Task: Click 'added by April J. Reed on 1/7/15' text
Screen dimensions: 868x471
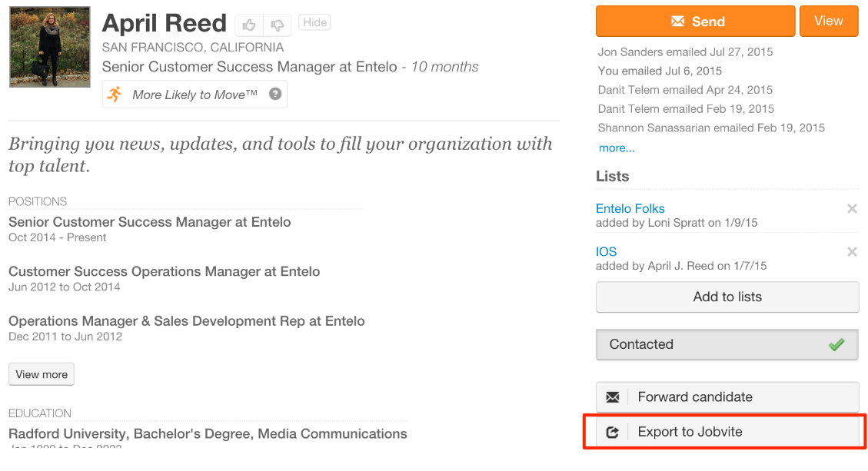Action: 681,266
